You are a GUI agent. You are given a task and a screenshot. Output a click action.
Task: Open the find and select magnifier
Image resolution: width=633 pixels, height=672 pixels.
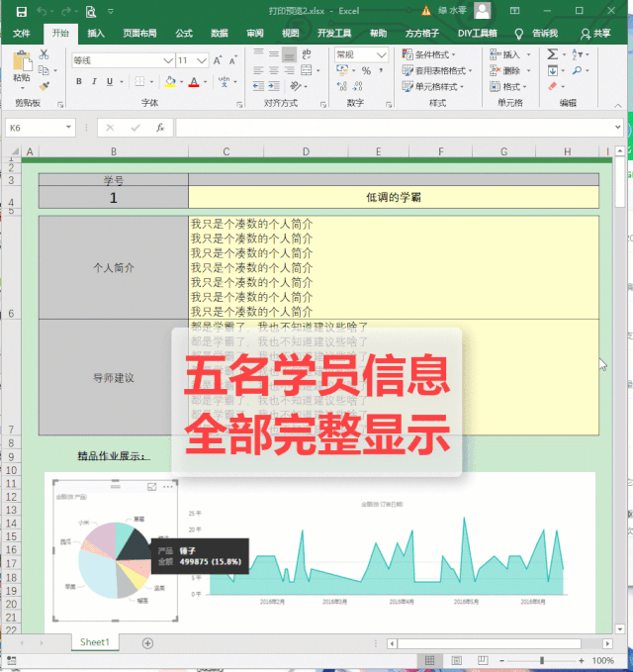click(577, 70)
